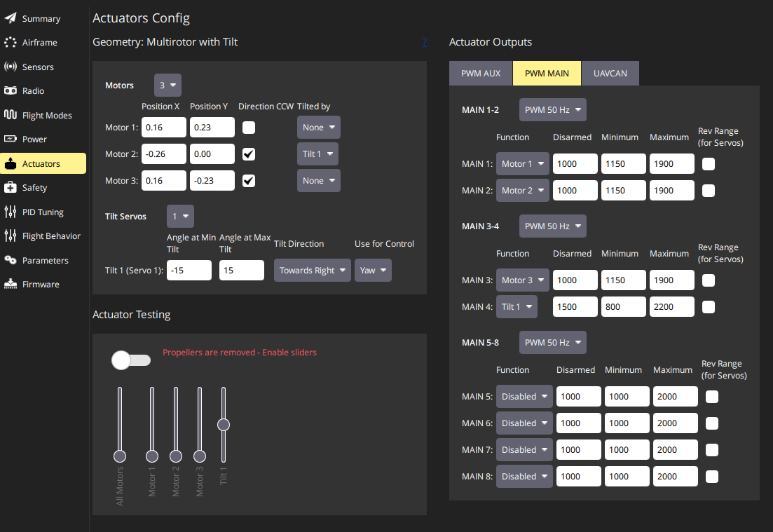Image resolution: width=773 pixels, height=532 pixels.
Task: Click the Power battery icon
Action: (11, 139)
